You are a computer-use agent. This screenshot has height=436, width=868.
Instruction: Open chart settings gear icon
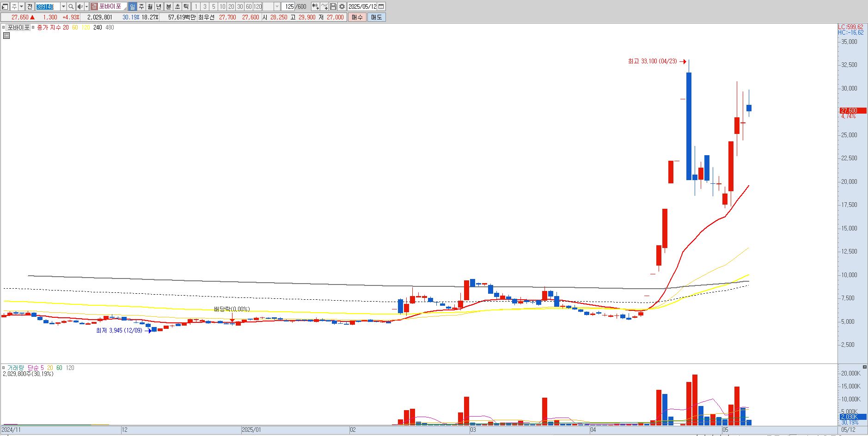point(342,6)
